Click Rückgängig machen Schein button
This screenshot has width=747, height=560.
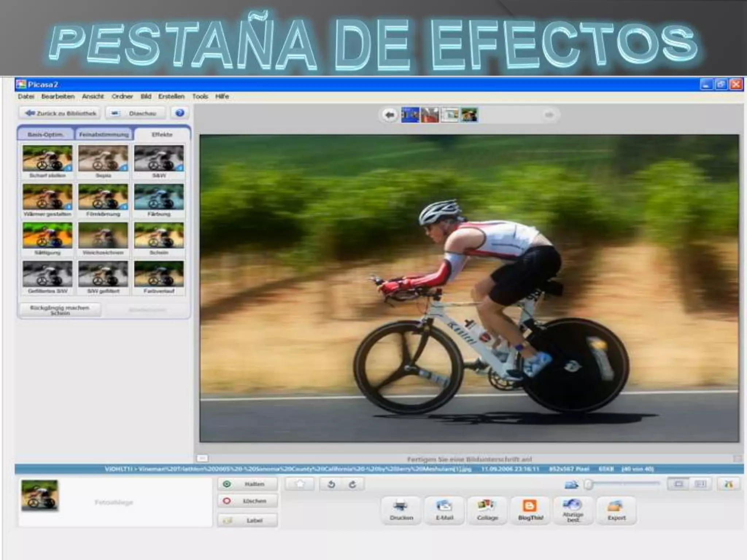(x=60, y=310)
